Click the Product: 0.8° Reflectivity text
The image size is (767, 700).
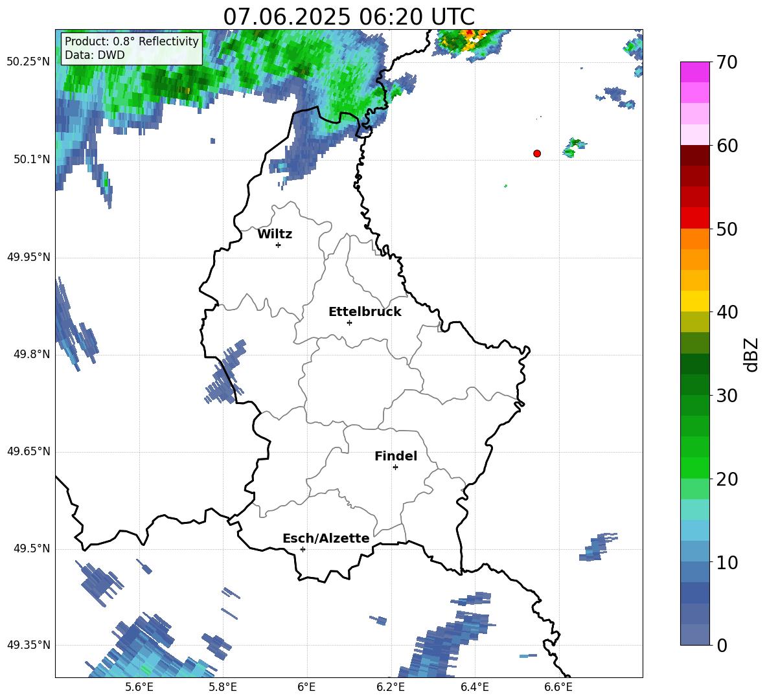(x=132, y=41)
